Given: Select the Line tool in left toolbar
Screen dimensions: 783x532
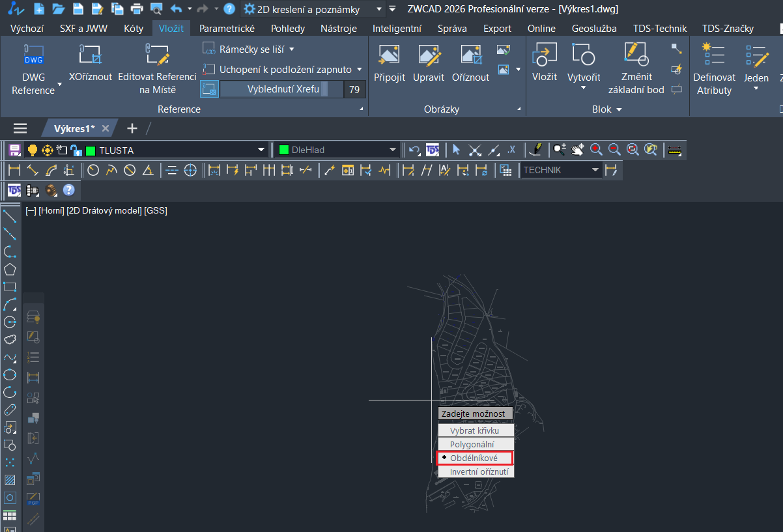Looking at the screenshot, I should [x=10, y=216].
